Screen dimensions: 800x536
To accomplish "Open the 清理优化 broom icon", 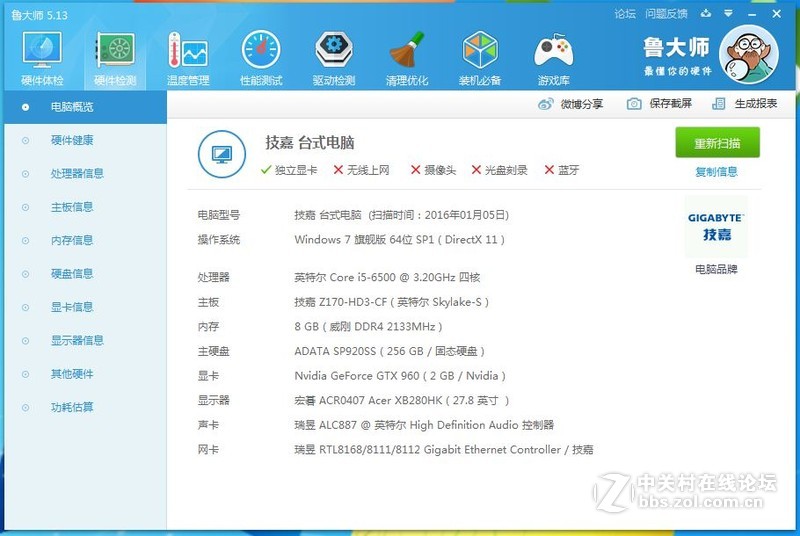I will (406, 57).
